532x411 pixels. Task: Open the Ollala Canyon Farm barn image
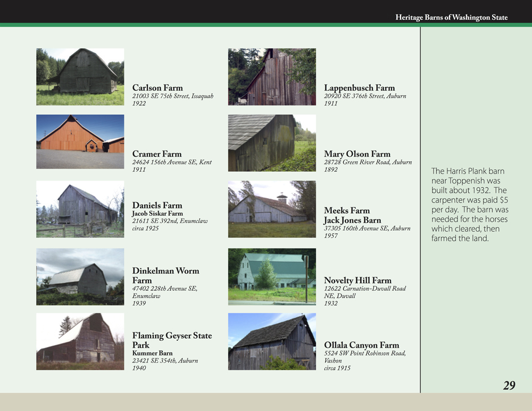point(272,341)
